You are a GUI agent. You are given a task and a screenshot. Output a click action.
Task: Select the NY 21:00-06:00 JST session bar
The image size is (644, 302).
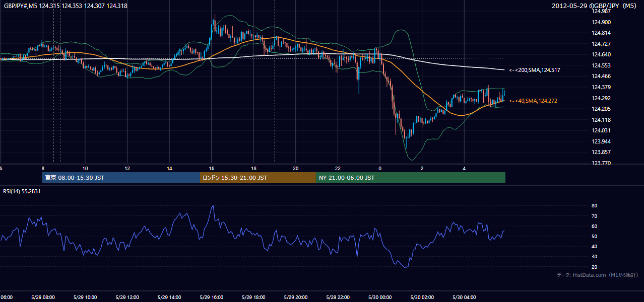pos(411,178)
